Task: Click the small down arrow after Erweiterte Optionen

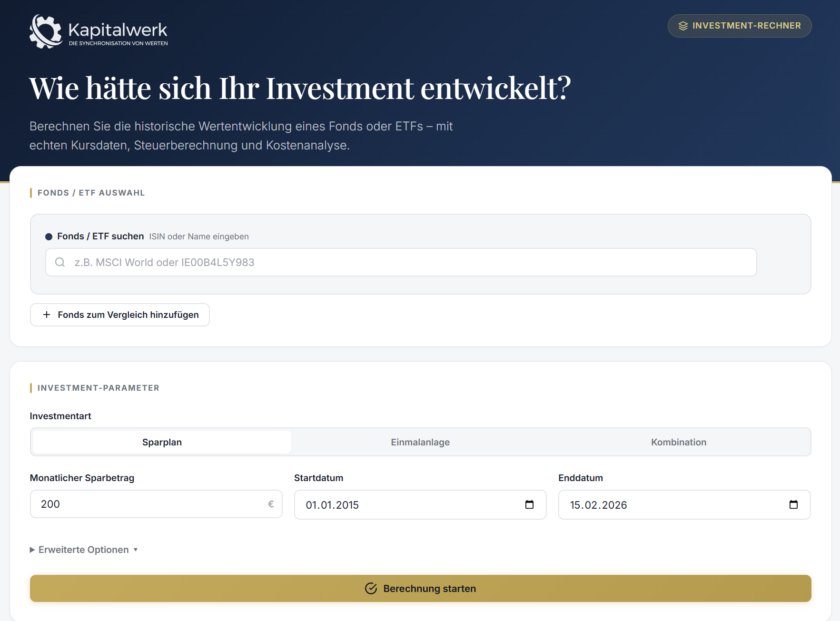Action: tap(136, 550)
